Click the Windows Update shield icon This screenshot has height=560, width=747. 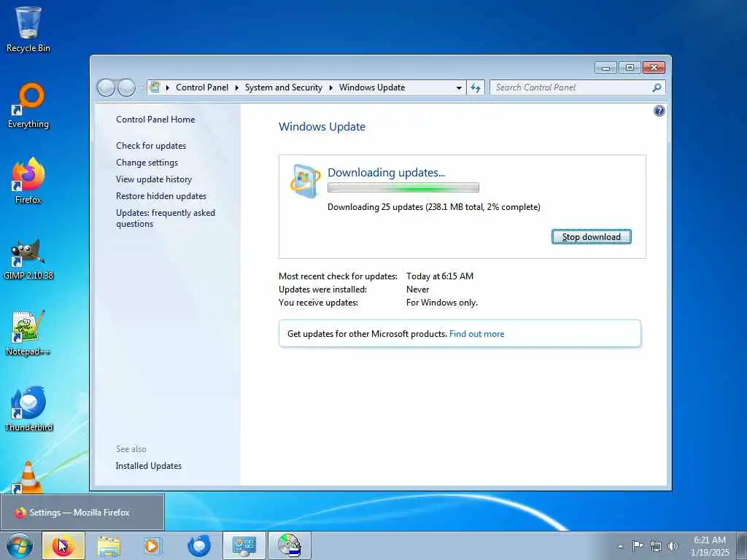coord(305,181)
